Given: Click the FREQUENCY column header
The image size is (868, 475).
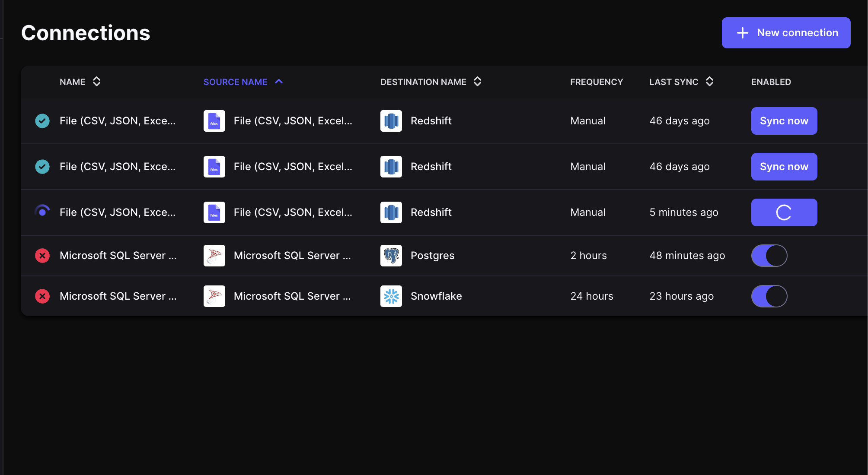Looking at the screenshot, I should [x=597, y=82].
